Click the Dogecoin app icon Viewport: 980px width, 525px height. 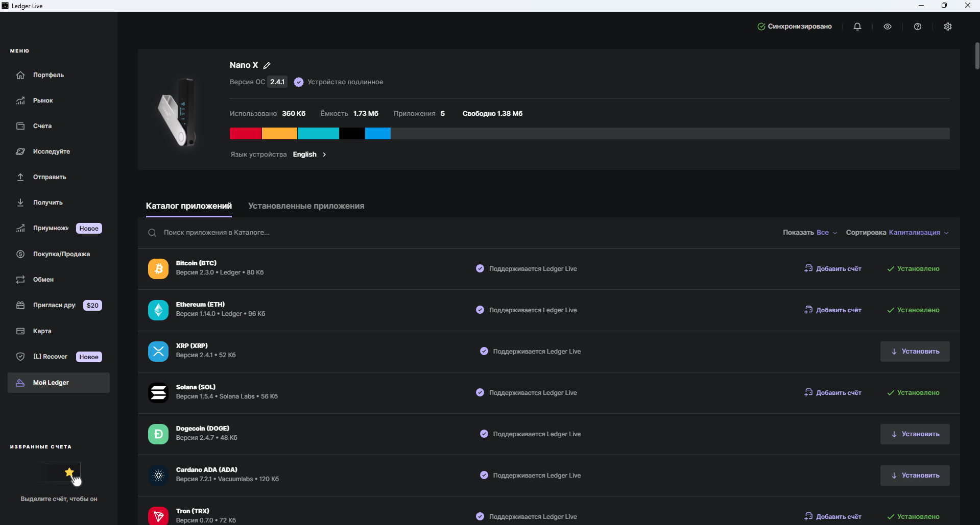tap(158, 434)
